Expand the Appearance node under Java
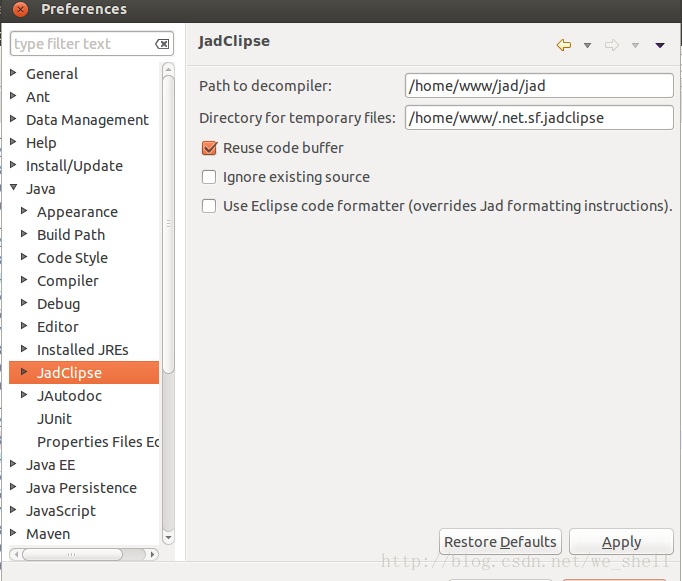This screenshot has height=581, width=682. (24, 211)
